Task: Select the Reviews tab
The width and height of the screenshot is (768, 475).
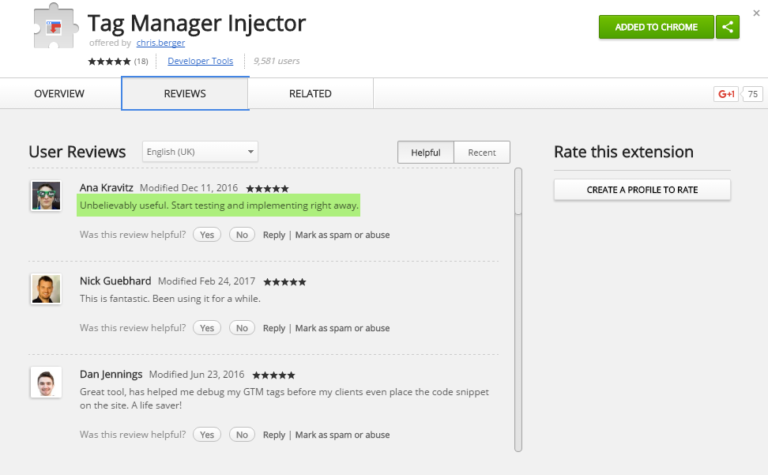Action: [x=185, y=94]
